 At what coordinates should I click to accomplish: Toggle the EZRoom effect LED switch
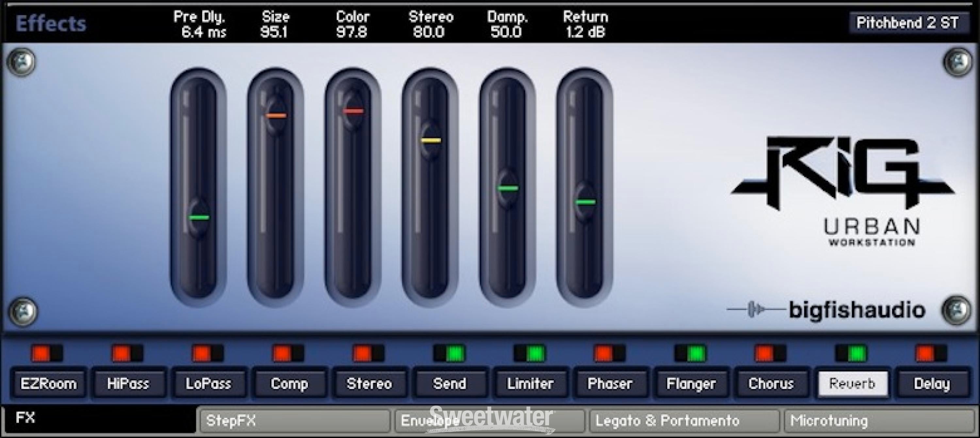[47, 353]
